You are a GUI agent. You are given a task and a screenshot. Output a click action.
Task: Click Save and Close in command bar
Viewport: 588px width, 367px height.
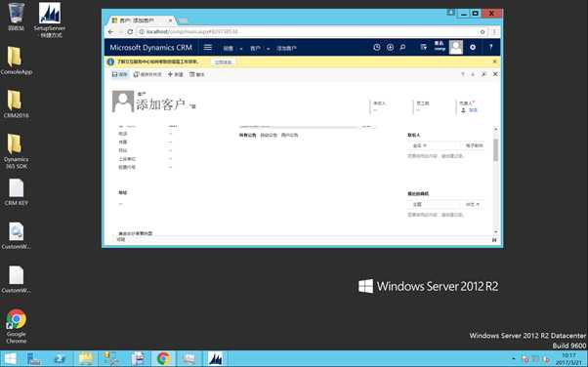(147, 74)
